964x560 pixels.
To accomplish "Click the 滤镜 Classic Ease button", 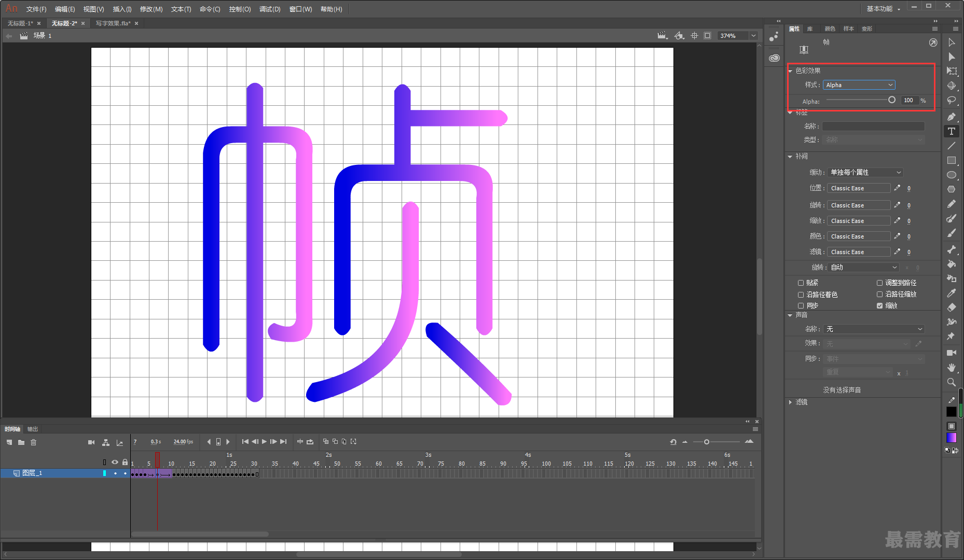I will (x=859, y=252).
